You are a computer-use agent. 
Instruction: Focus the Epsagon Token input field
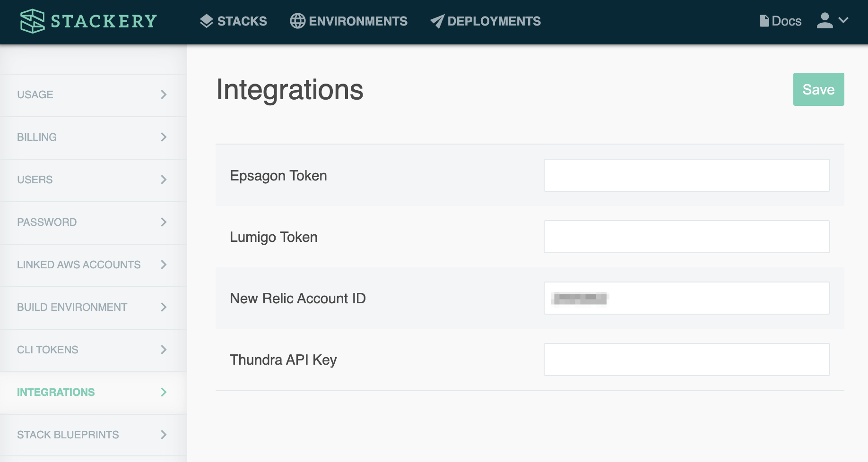[x=686, y=175]
